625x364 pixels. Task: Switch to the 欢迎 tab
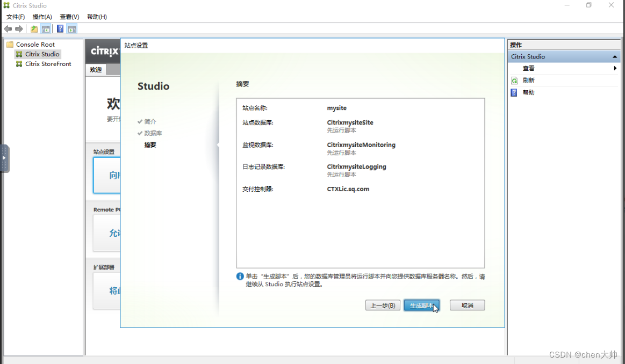pyautogui.click(x=96, y=69)
